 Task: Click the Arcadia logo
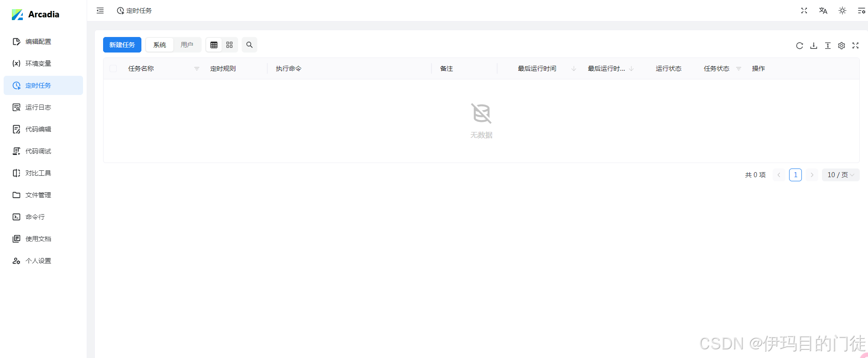36,14
